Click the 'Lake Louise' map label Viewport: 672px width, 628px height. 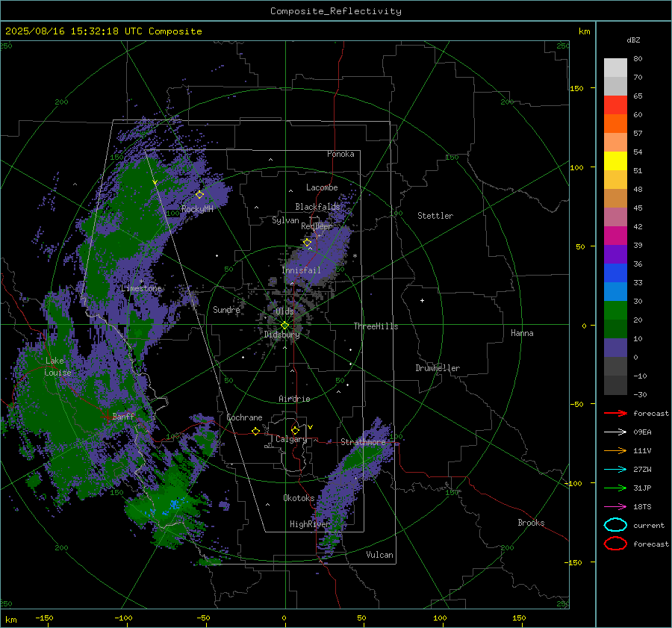pyautogui.click(x=57, y=367)
